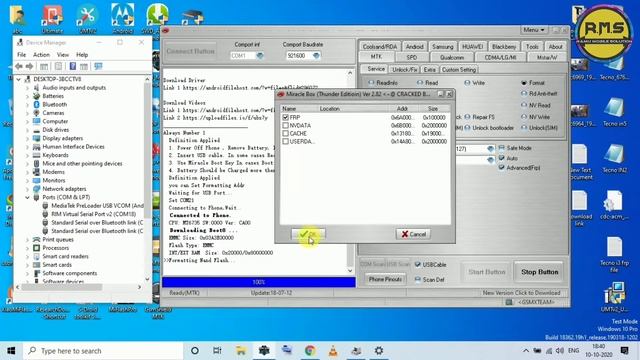The height and width of the screenshot is (360, 640).
Task: Select the ReadInfo radio option
Action: click(x=371, y=83)
